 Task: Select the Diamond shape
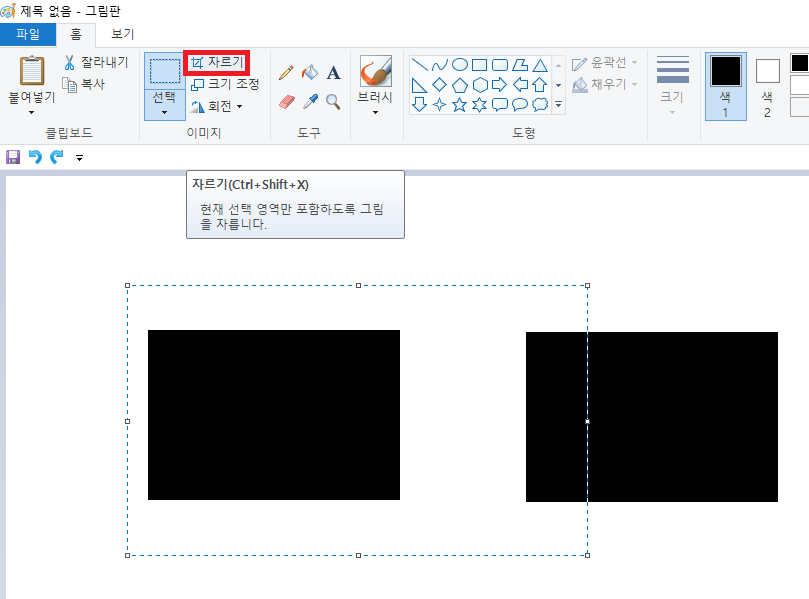tap(440, 85)
